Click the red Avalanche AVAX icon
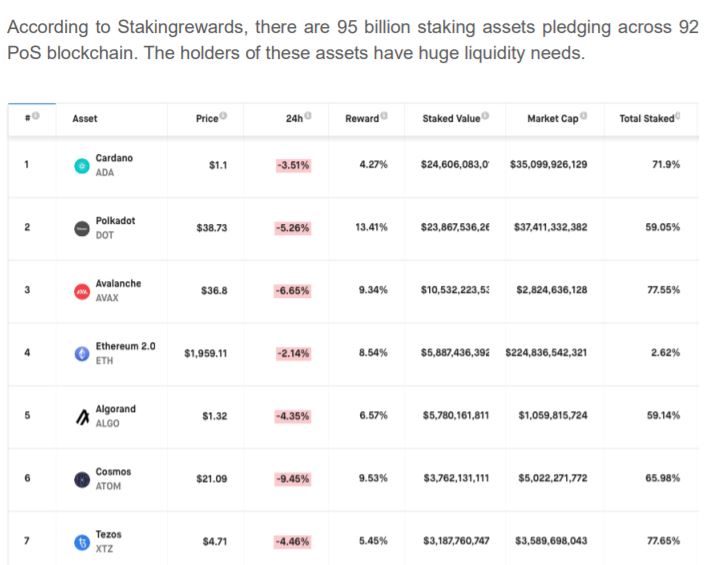718x565 pixels. [x=82, y=291]
